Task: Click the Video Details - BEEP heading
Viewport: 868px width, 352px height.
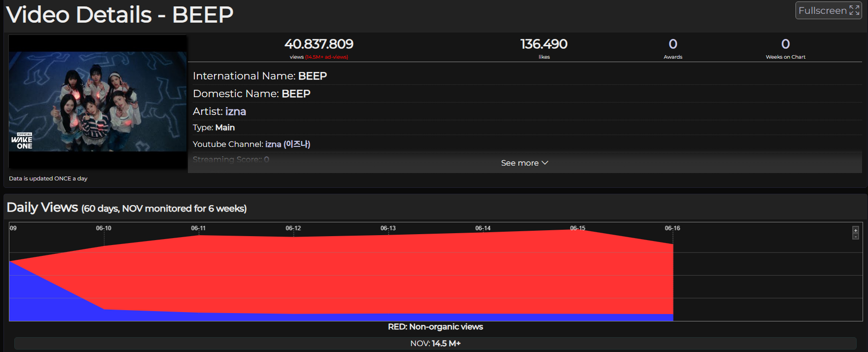Action: click(x=120, y=14)
